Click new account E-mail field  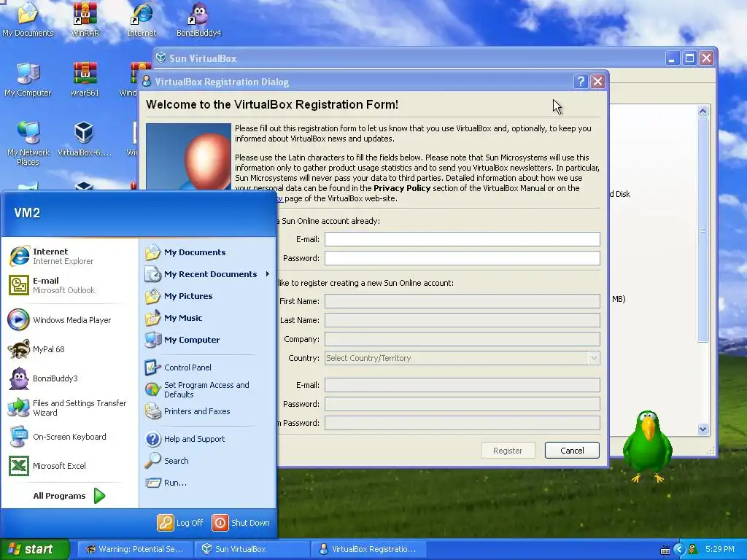pyautogui.click(x=462, y=385)
